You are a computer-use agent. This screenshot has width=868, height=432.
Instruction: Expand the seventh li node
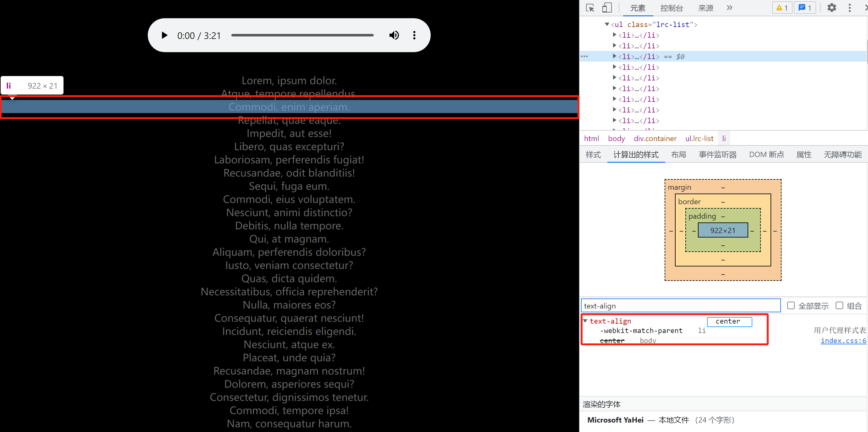(x=614, y=99)
